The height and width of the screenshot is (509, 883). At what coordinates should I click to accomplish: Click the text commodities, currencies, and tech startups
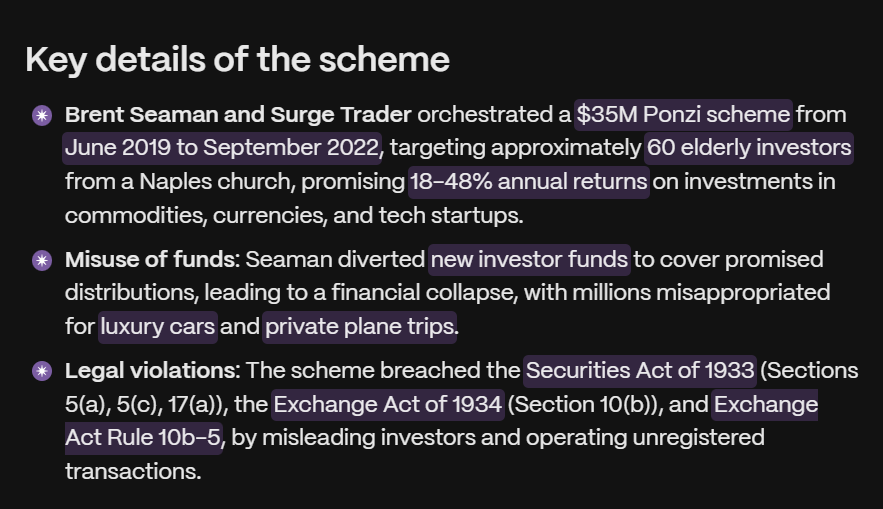294,216
